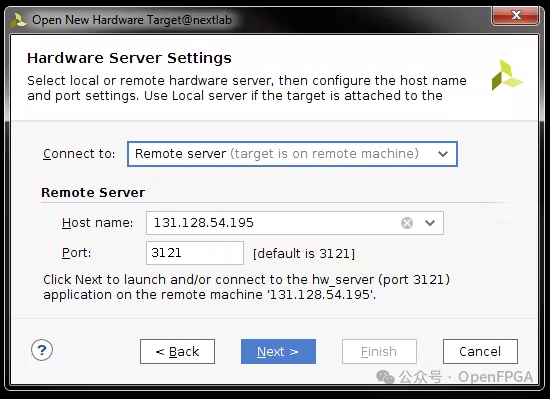The image size is (550, 399).
Task: Click the WeChat watermark icon
Action: [385, 377]
